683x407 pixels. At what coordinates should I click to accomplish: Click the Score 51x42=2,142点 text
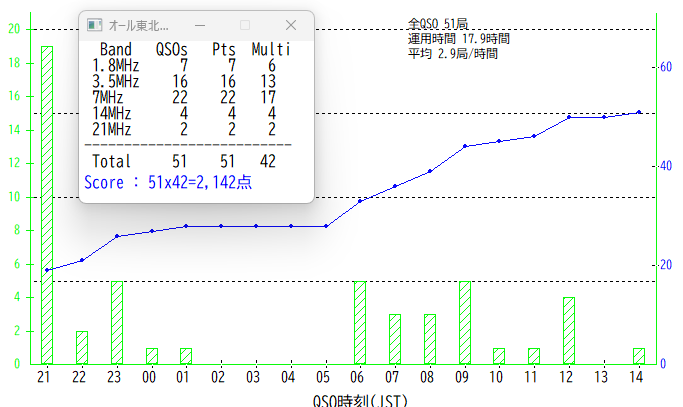tap(168, 183)
